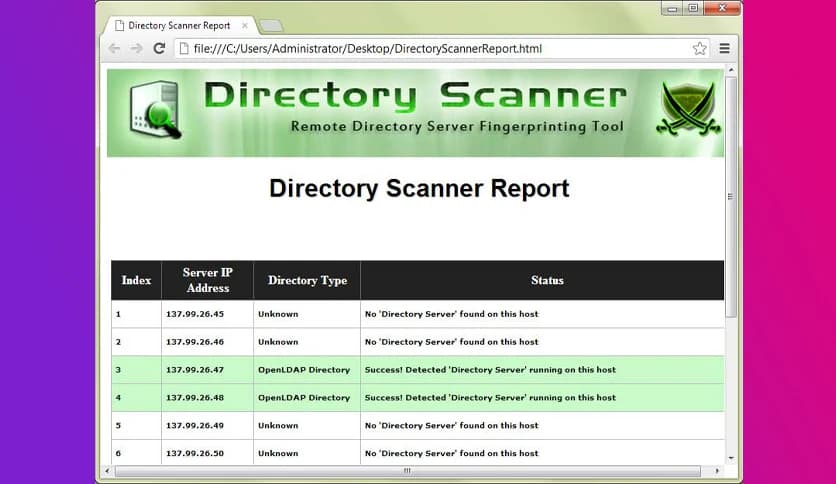Click the crossed swords shield emblem
This screenshot has height=484, width=836.
688,109
